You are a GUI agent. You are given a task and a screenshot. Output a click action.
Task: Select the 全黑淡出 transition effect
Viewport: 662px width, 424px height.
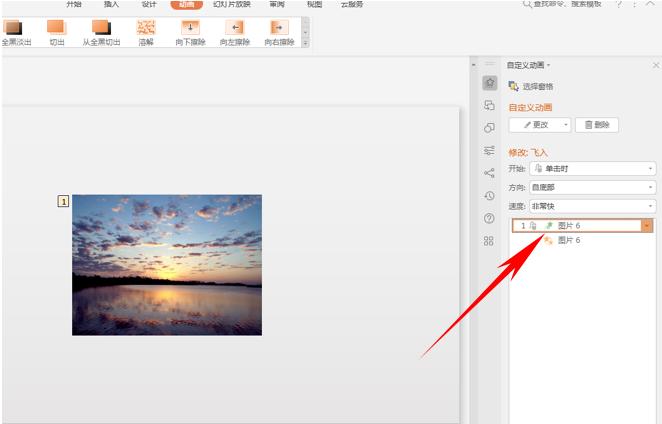click(16, 33)
